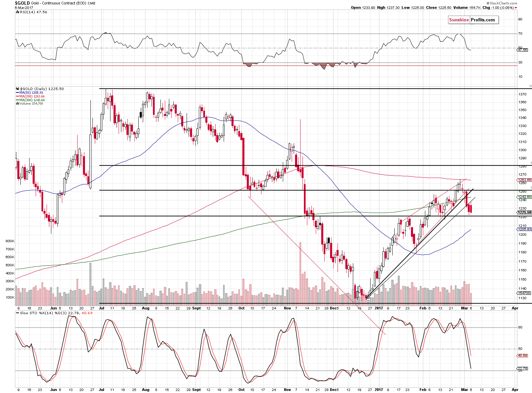532x393 pixels.
Task: Click the $GOLD (Daily) 1225.50 legend label
Action: click(42, 89)
